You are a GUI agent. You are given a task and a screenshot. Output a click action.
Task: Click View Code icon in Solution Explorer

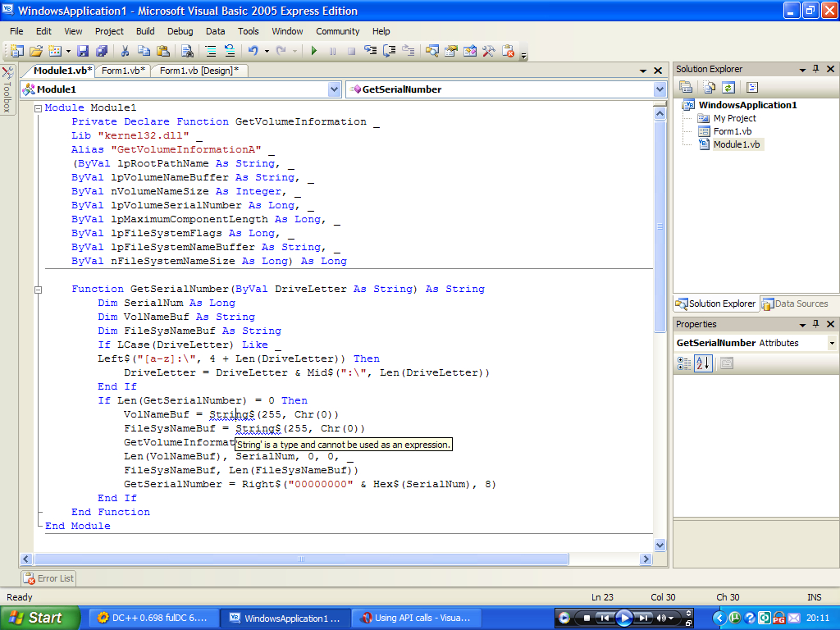point(752,87)
